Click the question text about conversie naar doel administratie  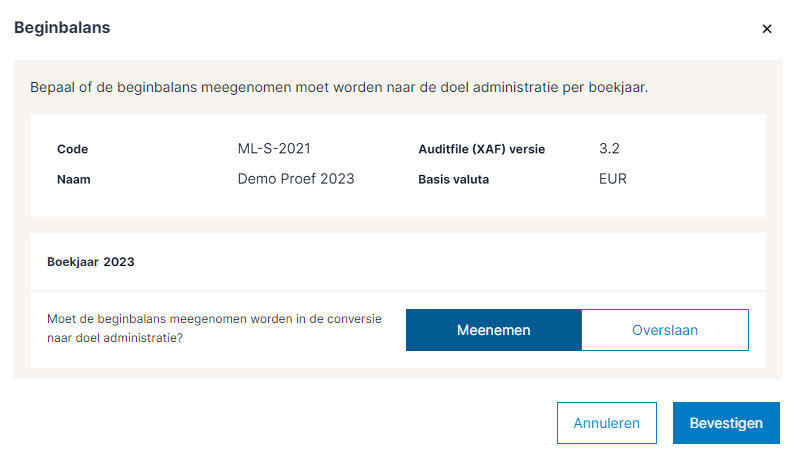click(215, 329)
